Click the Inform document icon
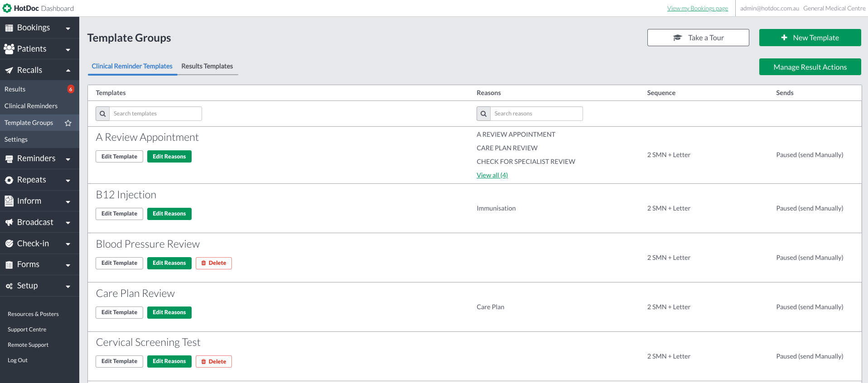868x383 pixels. [9, 201]
